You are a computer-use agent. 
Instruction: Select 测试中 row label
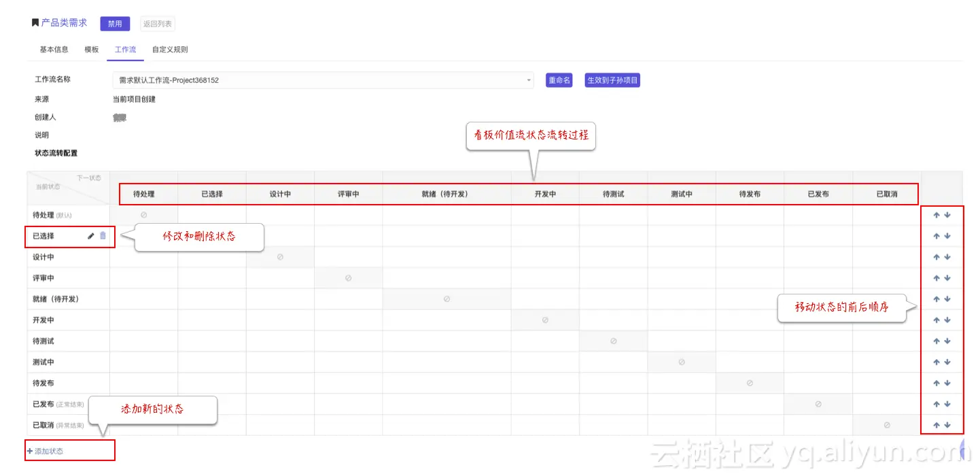pos(43,362)
